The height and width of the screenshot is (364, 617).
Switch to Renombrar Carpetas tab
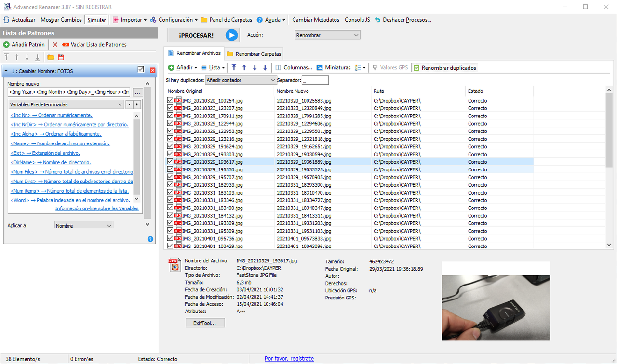click(x=254, y=54)
